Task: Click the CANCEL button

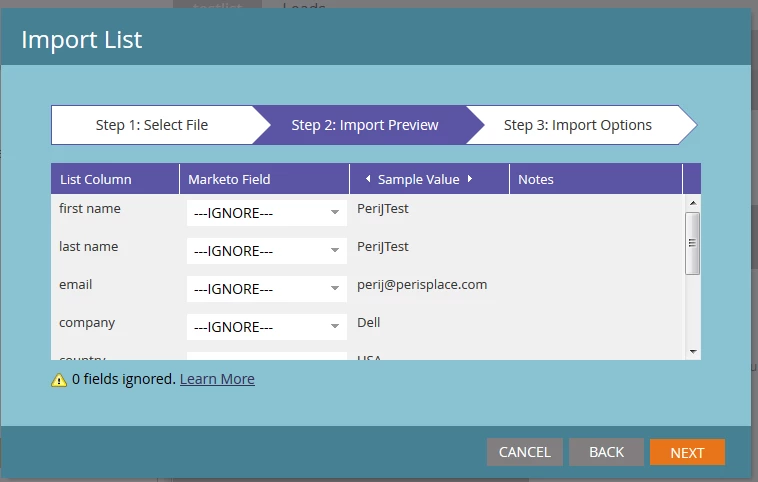Action: pos(525,452)
